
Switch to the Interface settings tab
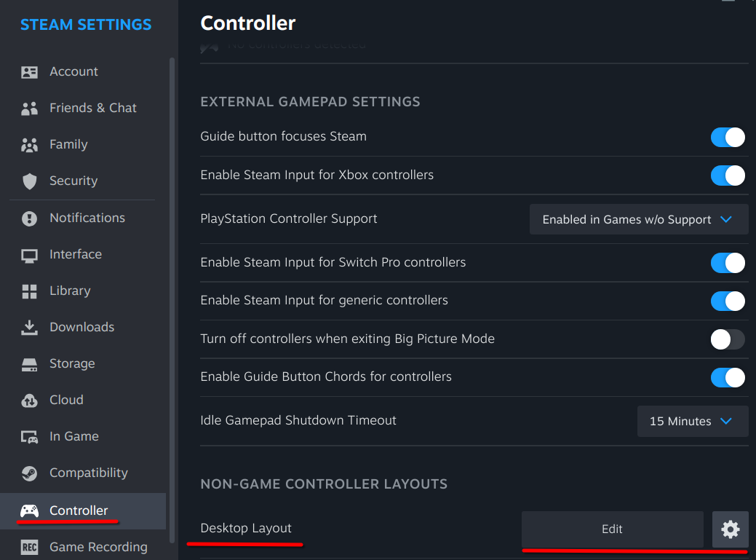pyautogui.click(x=76, y=254)
